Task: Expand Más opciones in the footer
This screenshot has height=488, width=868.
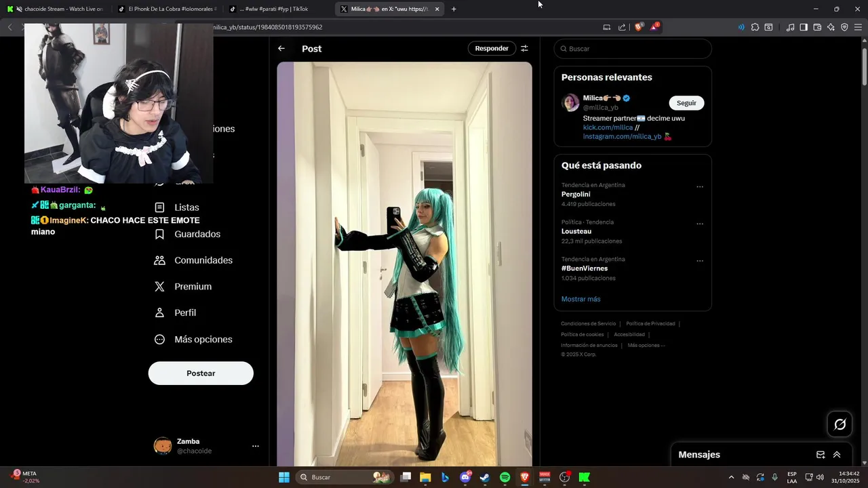Action: [x=646, y=346]
